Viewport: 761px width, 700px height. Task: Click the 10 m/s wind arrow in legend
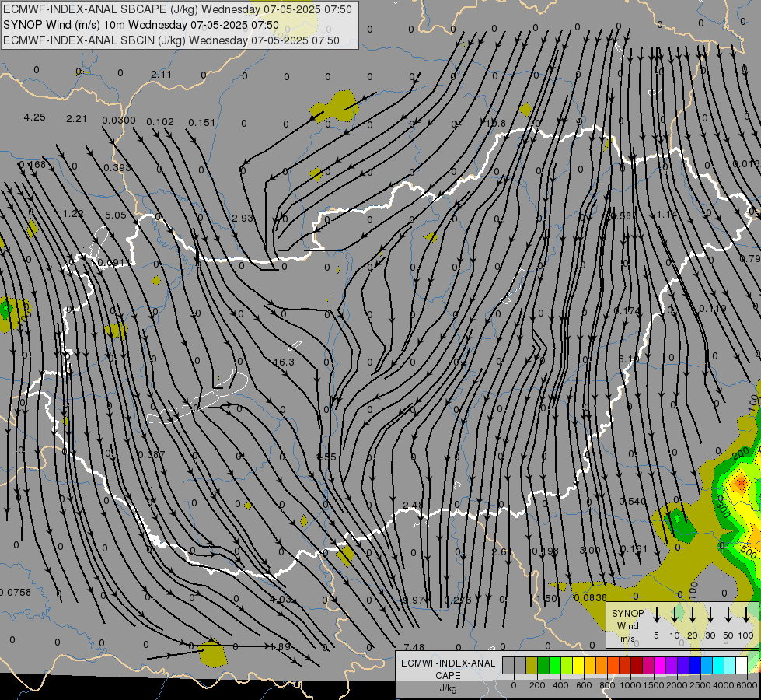click(674, 615)
